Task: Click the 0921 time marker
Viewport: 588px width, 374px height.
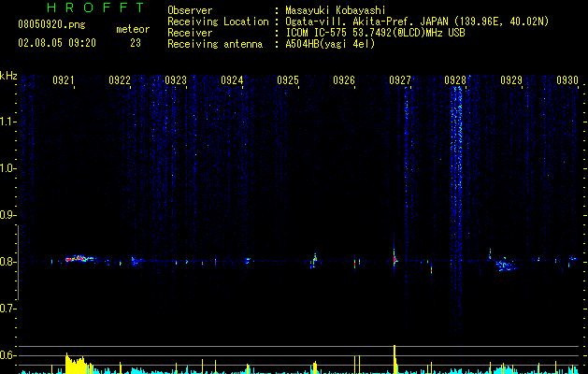Action: click(x=63, y=79)
